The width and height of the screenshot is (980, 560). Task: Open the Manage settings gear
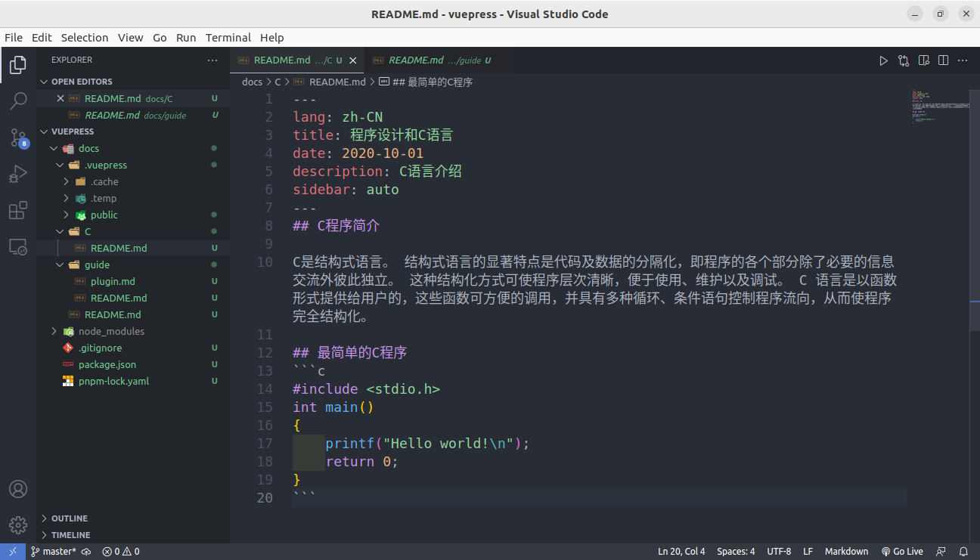point(17,525)
